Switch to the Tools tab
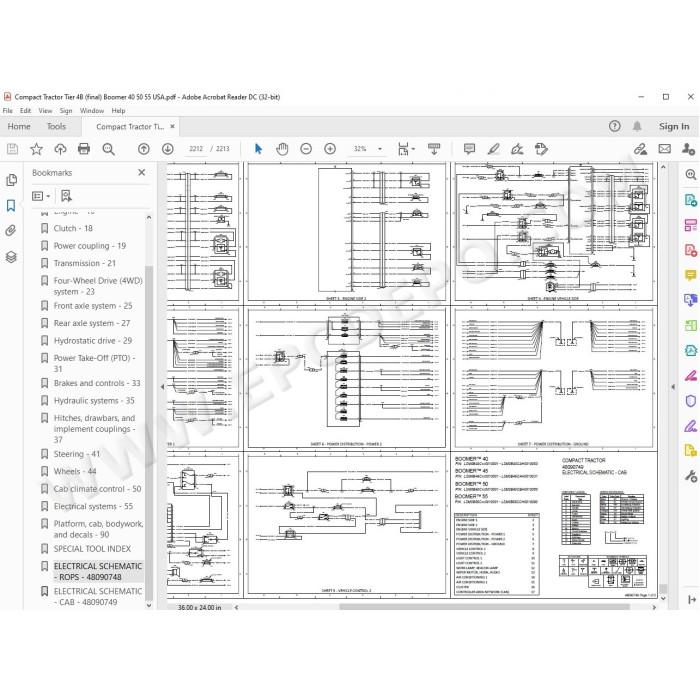Screen dimensions: 700x700 tap(56, 126)
